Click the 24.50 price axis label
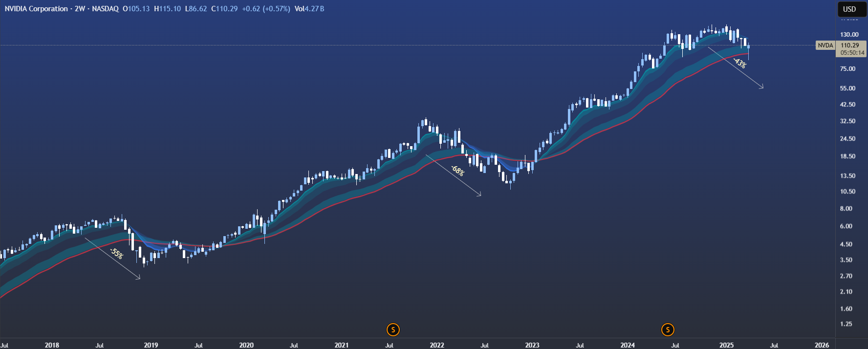 click(x=848, y=139)
